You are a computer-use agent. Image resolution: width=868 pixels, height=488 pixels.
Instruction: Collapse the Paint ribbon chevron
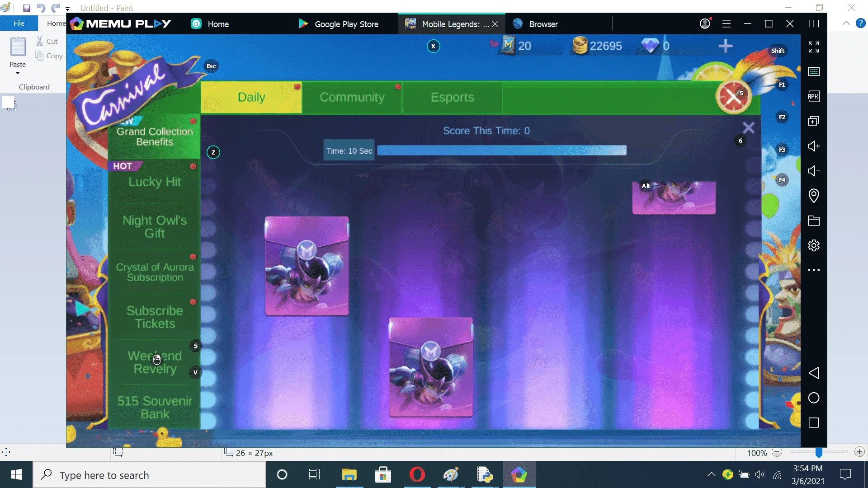tap(846, 23)
